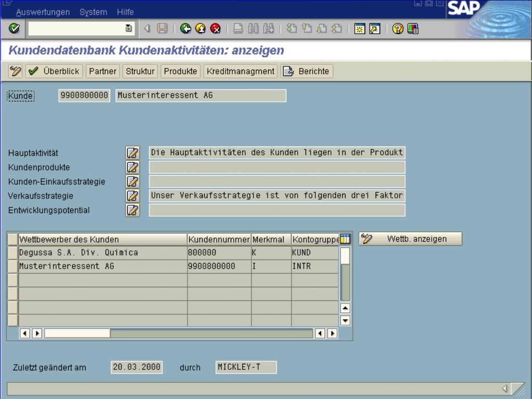Click the Last page icon
The image size is (532, 399).
click(x=337, y=29)
